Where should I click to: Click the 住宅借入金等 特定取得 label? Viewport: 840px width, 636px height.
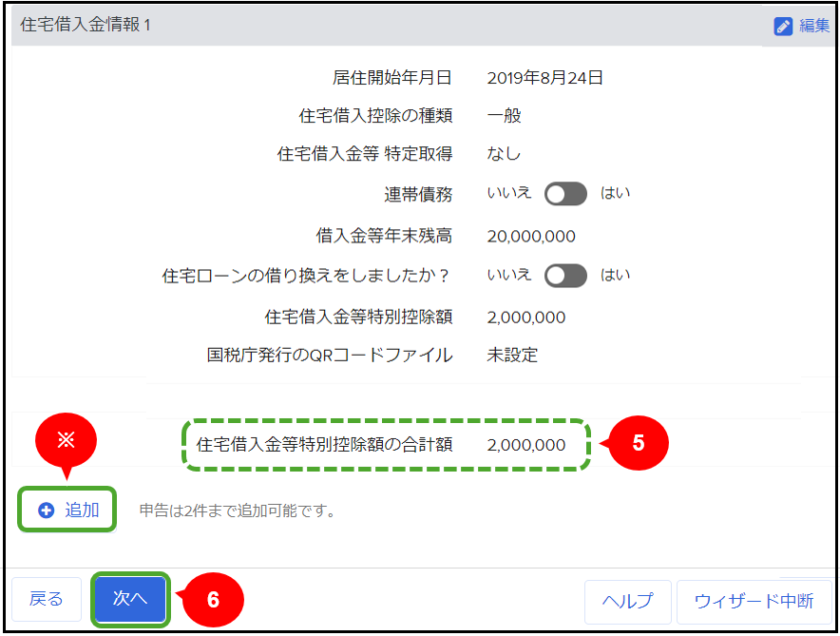[x=365, y=154]
